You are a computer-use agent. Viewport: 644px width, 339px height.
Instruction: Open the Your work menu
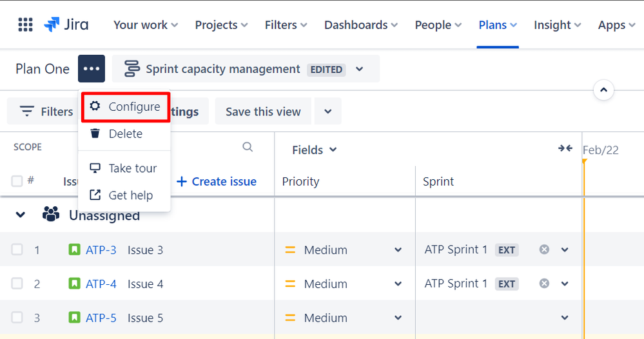[146, 24]
